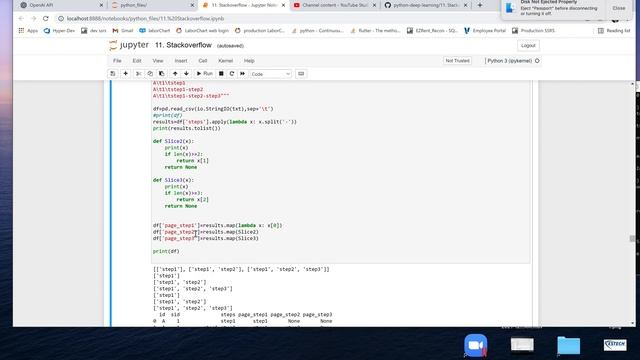Open the Insert menu
Screen dimensions: 640x360
pyautogui.click(x=181, y=61)
